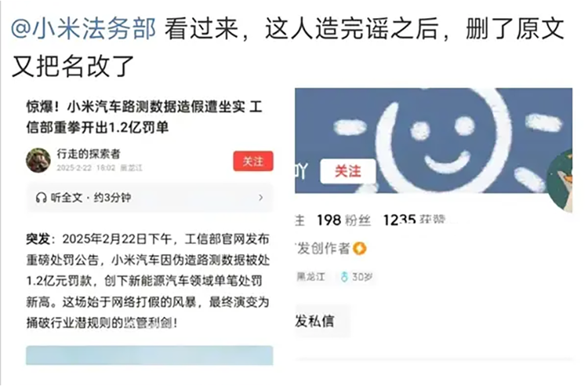The image size is (588, 386).
Task: Click the author avatar of 行走的探索者
Action: [x=38, y=160]
